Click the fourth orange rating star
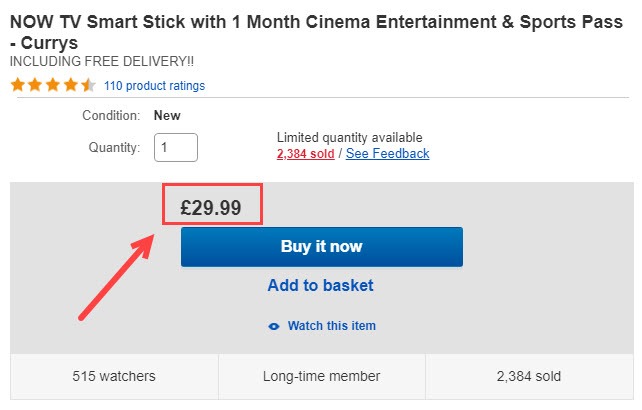This screenshot has height=410, width=642. click(x=71, y=85)
